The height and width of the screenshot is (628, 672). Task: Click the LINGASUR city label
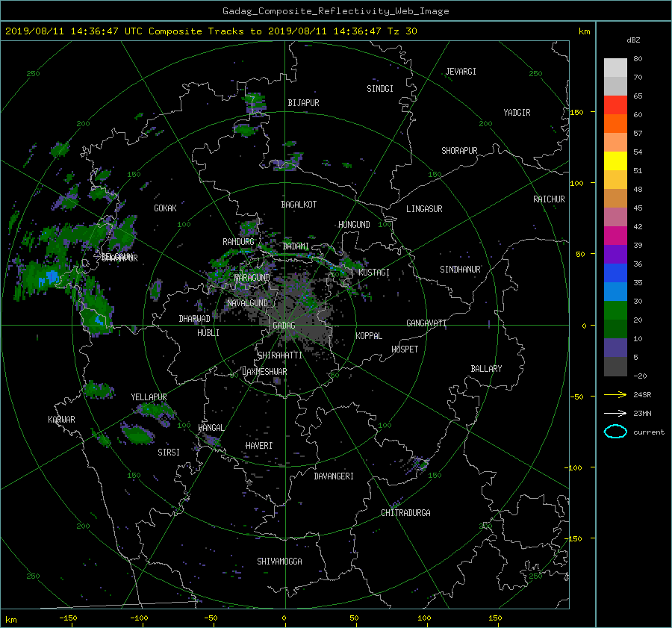coord(424,209)
